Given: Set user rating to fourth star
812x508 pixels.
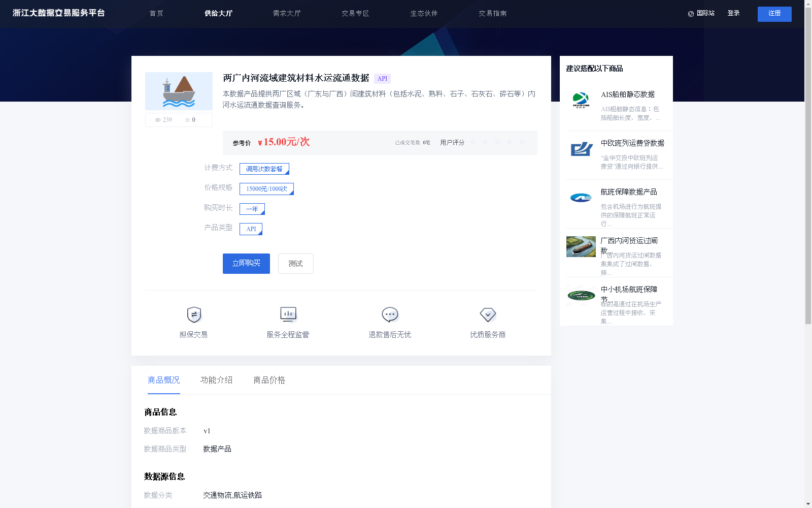Looking at the screenshot, I should point(510,142).
